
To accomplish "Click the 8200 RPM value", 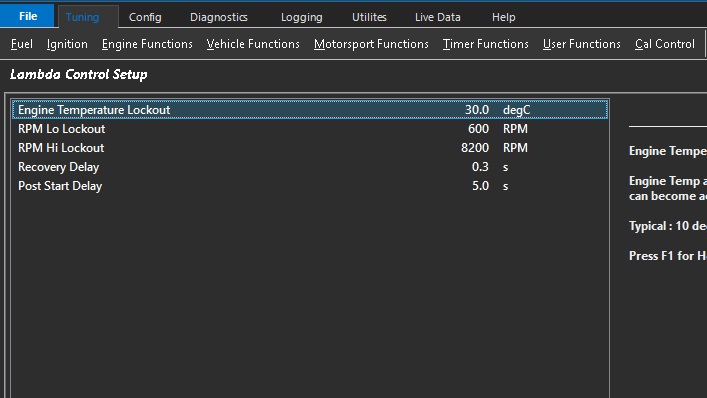I will pyautogui.click(x=475, y=148).
